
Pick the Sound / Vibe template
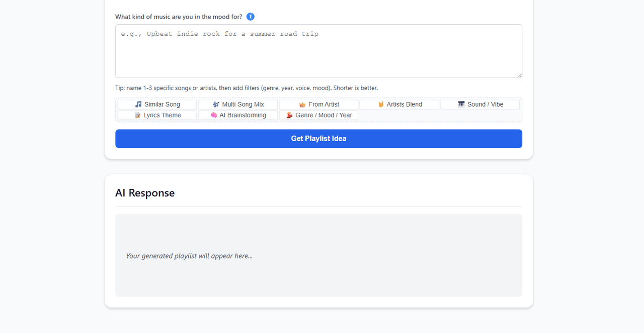coord(480,104)
